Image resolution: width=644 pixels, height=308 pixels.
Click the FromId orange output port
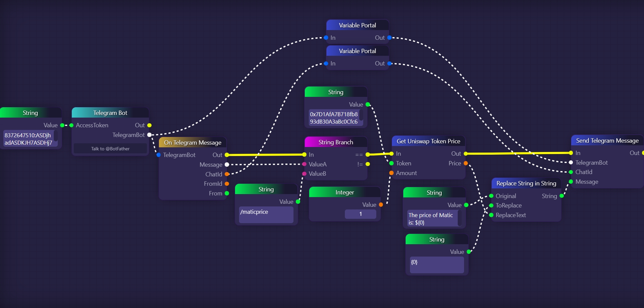(x=227, y=184)
